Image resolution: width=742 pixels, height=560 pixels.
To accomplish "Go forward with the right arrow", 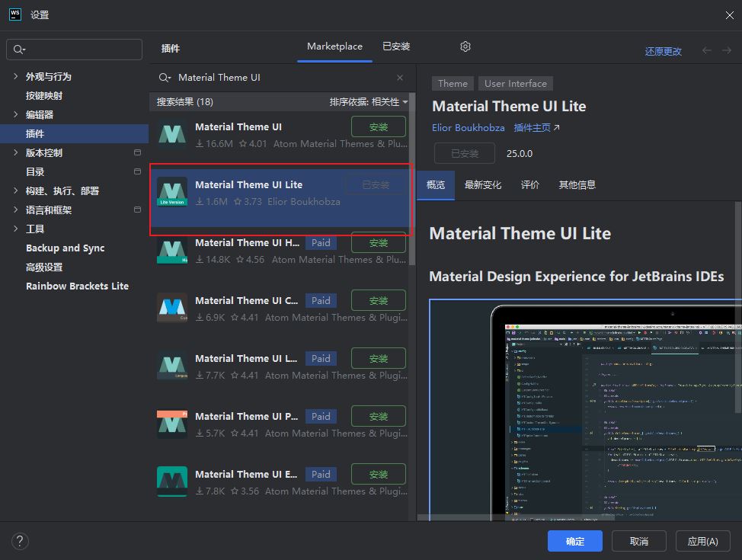I will pyautogui.click(x=727, y=50).
